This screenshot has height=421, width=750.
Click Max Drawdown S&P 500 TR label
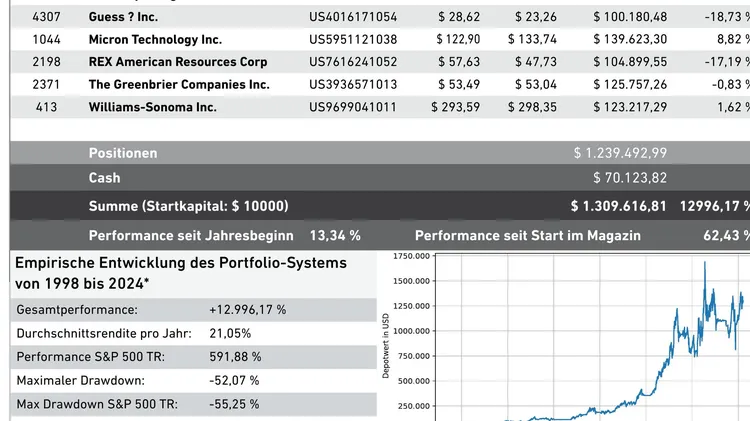(x=97, y=404)
